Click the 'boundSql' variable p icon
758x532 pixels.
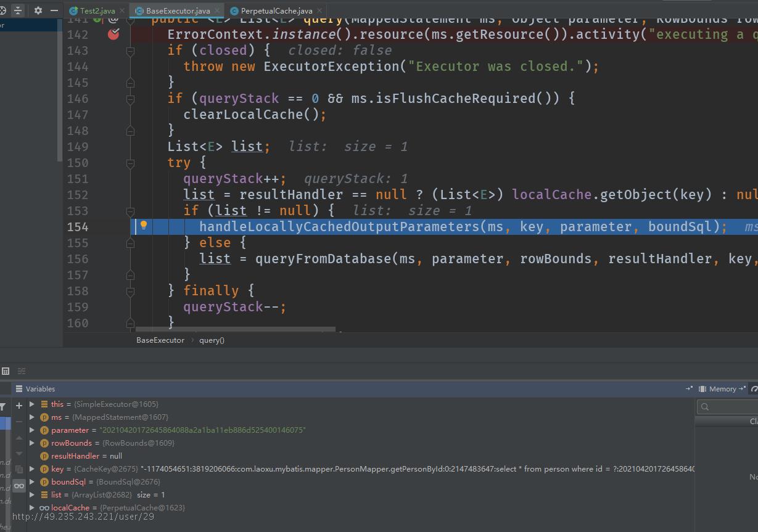tap(44, 482)
